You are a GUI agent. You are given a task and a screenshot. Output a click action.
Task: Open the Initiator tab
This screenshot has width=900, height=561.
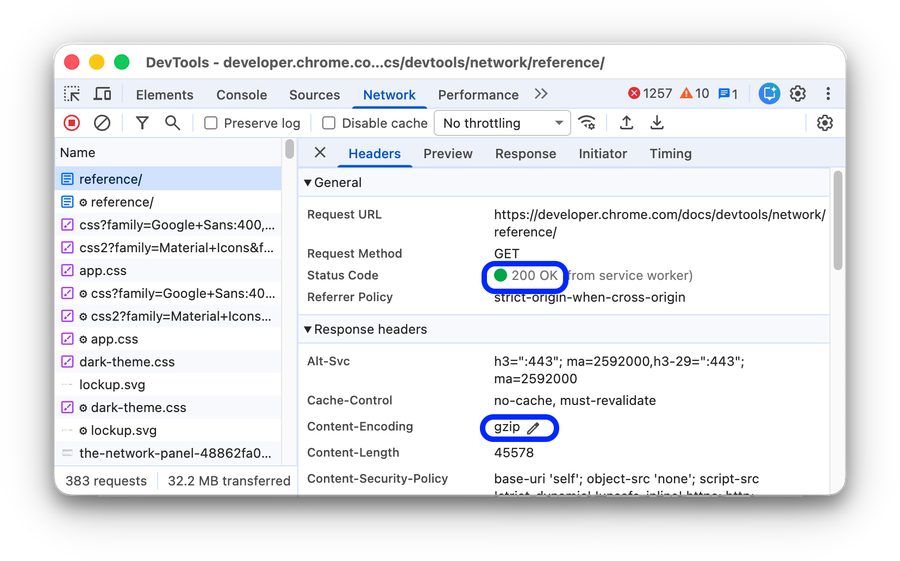603,154
